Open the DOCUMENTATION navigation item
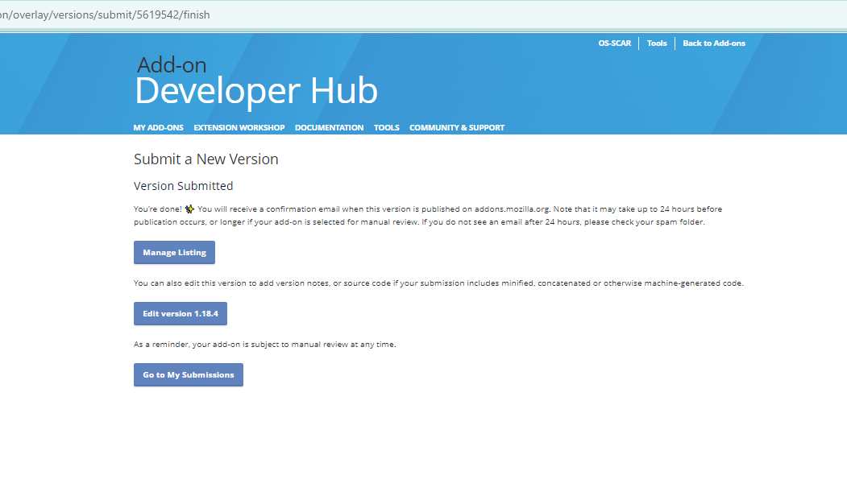Image resolution: width=847 pixels, height=504 pixels. tap(329, 127)
